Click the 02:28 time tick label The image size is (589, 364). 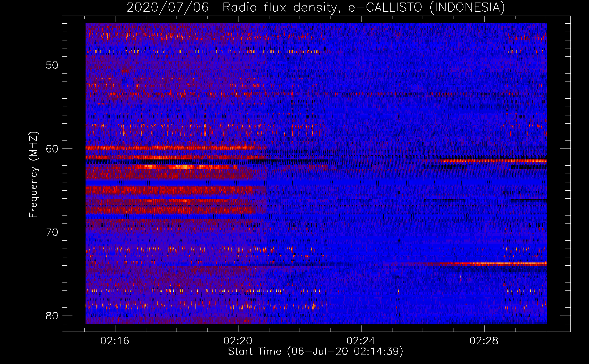click(484, 341)
